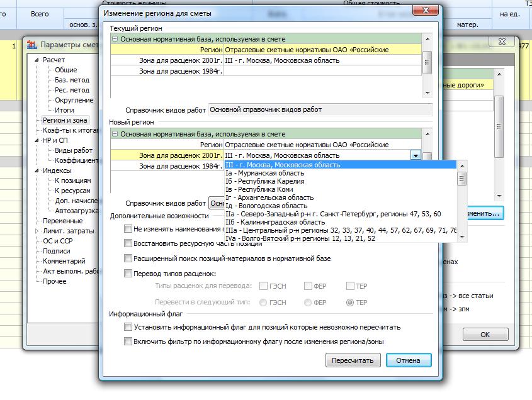The height and width of the screenshot is (400, 532).
Task: Choose Iг - Архангельская область
Action: [341, 197]
